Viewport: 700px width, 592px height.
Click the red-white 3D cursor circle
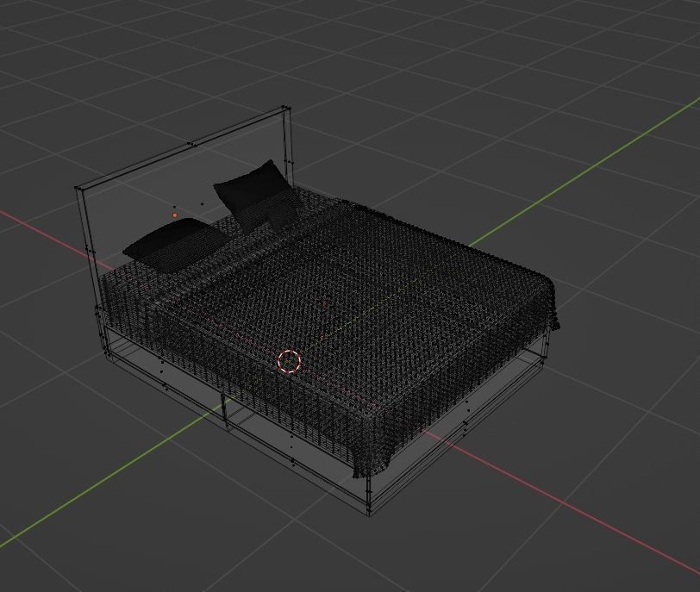[290, 361]
